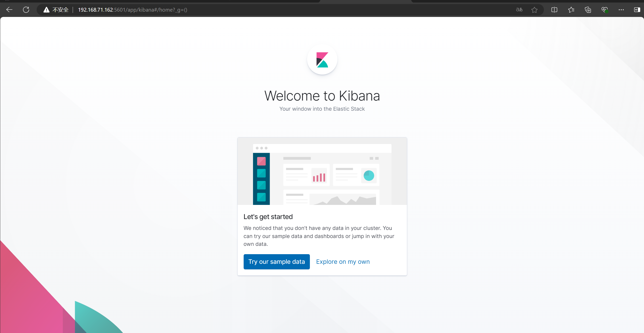Click the not-secure warning triangle icon
644x333 pixels.
(x=46, y=10)
